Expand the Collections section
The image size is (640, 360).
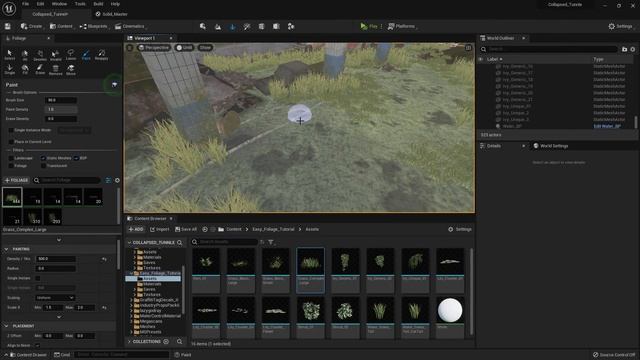(x=129, y=341)
